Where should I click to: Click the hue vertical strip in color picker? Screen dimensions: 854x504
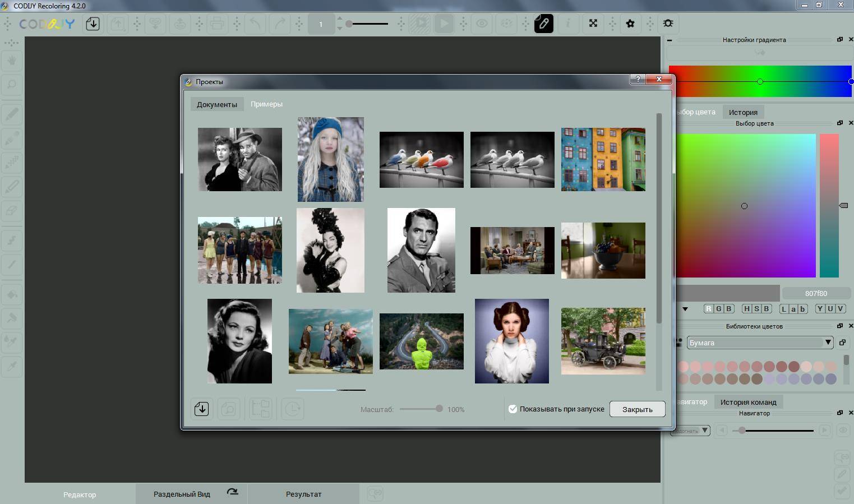[x=829, y=205]
